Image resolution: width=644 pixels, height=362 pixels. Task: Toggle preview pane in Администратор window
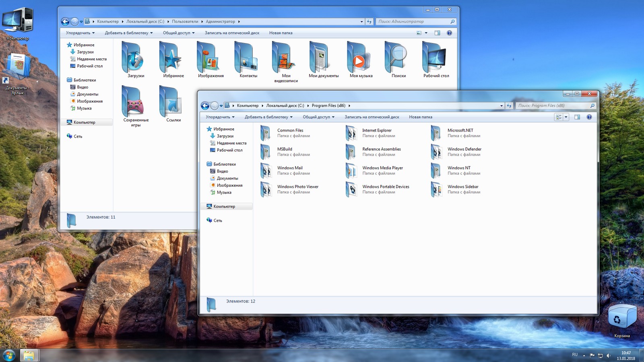(x=437, y=33)
